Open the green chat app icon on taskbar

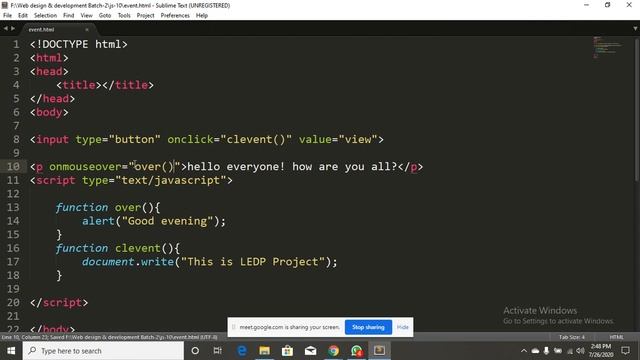[356, 351]
